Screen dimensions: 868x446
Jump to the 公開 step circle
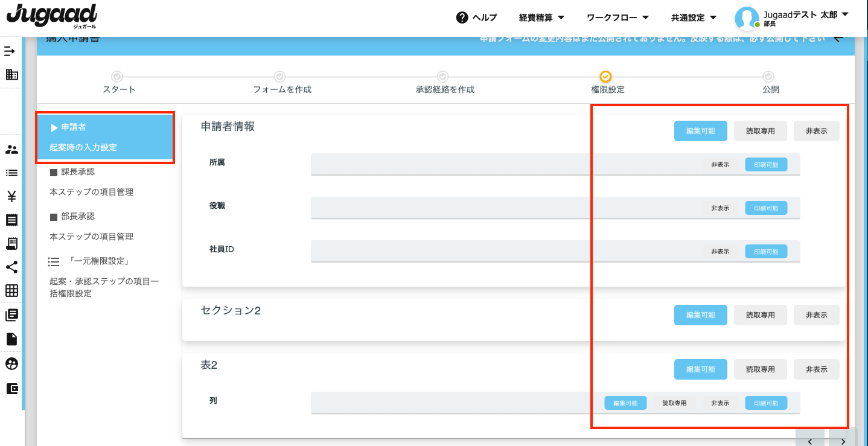click(768, 77)
